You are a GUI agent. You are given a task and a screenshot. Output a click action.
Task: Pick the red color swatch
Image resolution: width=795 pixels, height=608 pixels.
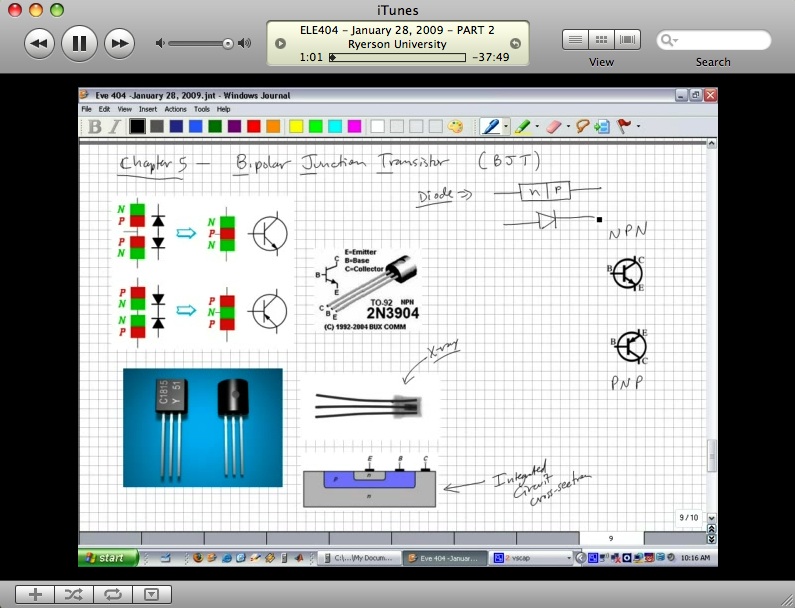(254, 127)
